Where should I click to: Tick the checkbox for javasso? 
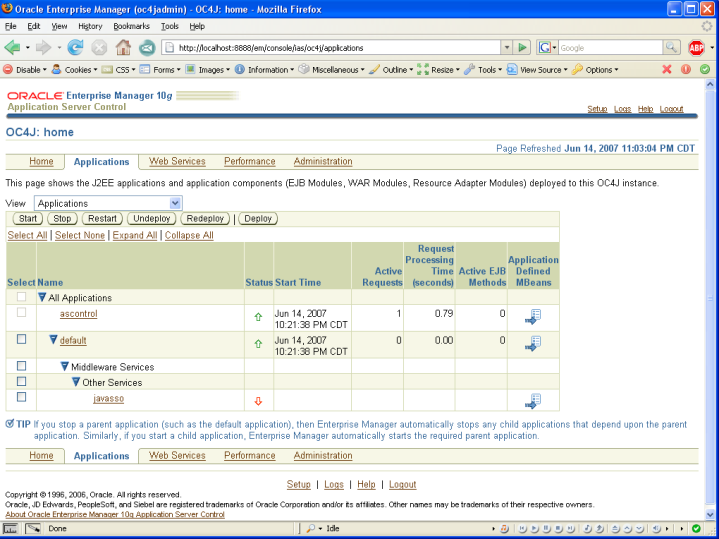[21, 397]
